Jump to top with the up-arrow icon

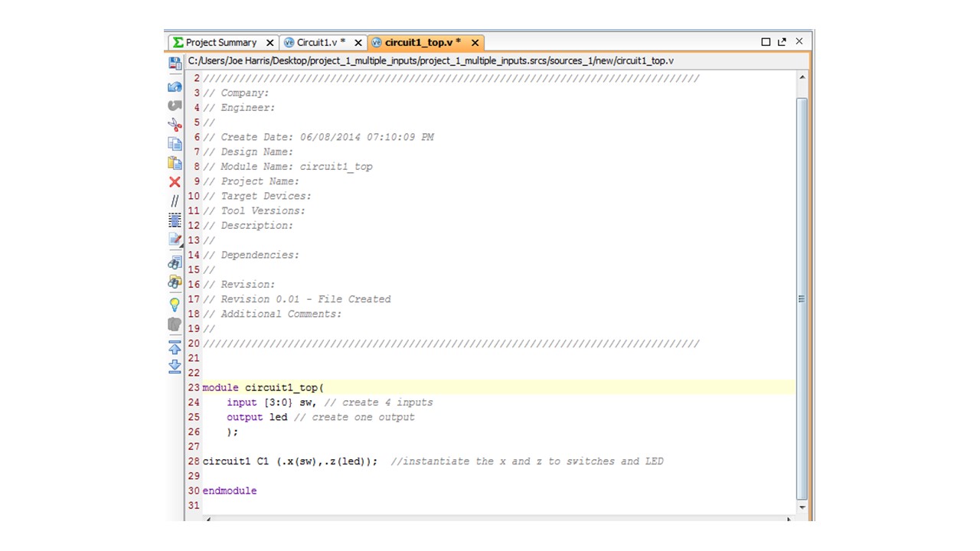[x=175, y=347]
